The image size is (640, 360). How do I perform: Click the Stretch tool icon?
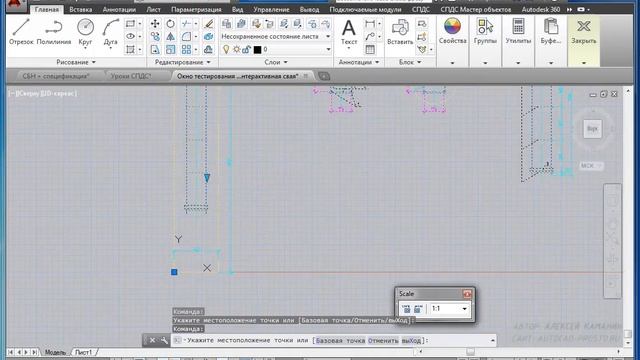(155, 50)
